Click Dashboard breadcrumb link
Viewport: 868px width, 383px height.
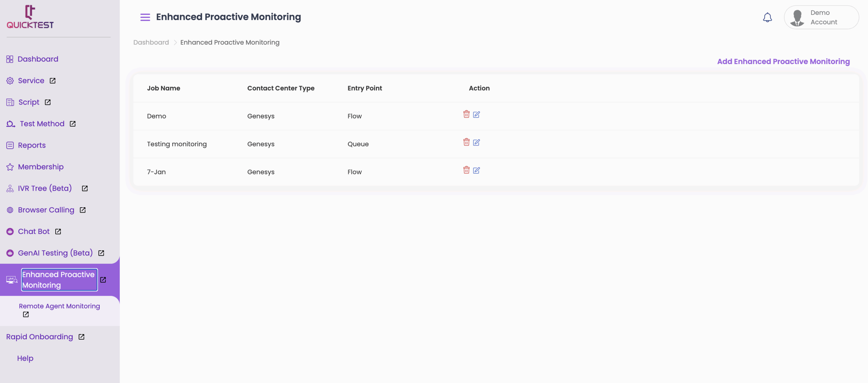click(151, 42)
